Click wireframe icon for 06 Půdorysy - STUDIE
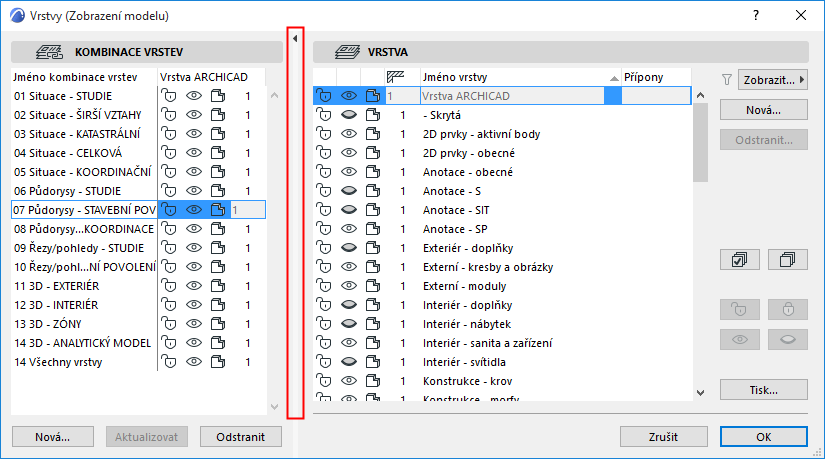This screenshot has height=459, width=825. tap(218, 191)
